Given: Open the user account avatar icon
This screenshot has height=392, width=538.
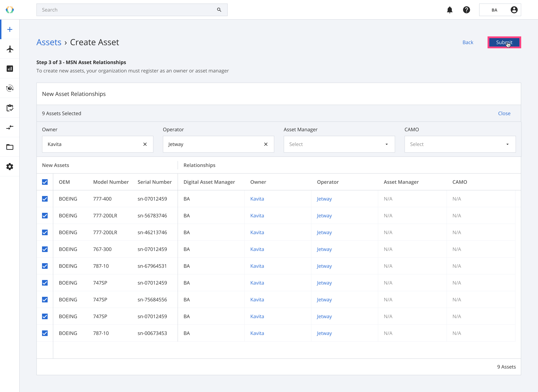Looking at the screenshot, I should click(514, 10).
